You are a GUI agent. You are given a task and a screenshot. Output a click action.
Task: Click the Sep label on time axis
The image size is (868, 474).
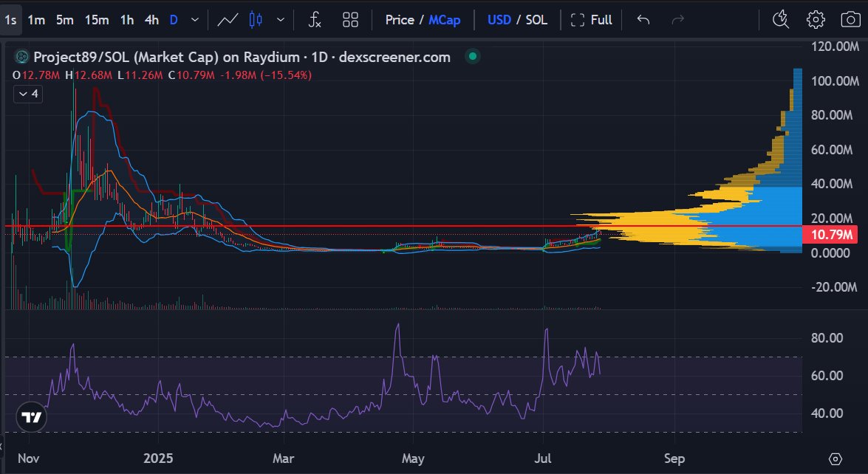674,458
